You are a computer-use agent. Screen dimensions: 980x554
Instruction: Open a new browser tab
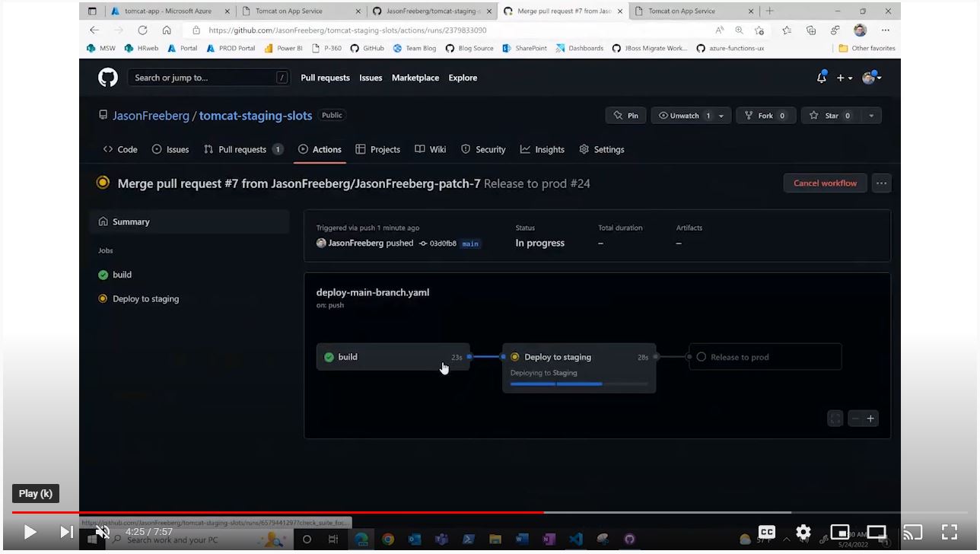point(769,11)
